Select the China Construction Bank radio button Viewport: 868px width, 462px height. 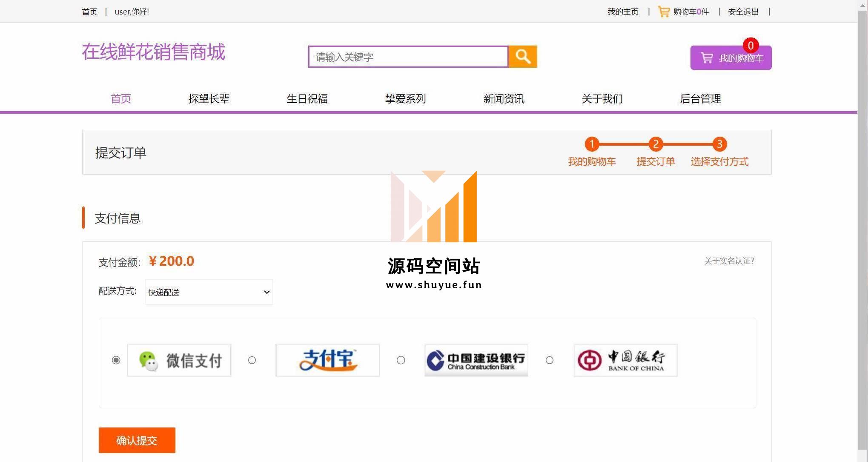[x=401, y=360]
